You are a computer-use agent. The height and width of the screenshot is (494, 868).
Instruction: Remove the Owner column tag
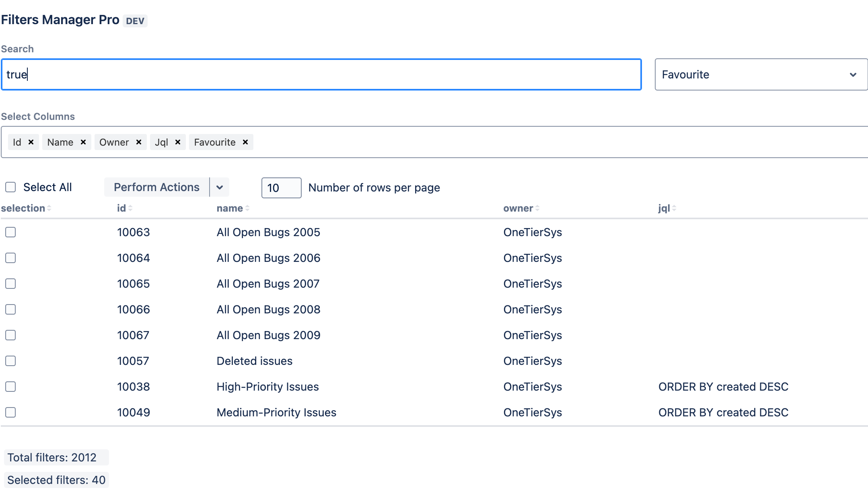click(x=139, y=142)
